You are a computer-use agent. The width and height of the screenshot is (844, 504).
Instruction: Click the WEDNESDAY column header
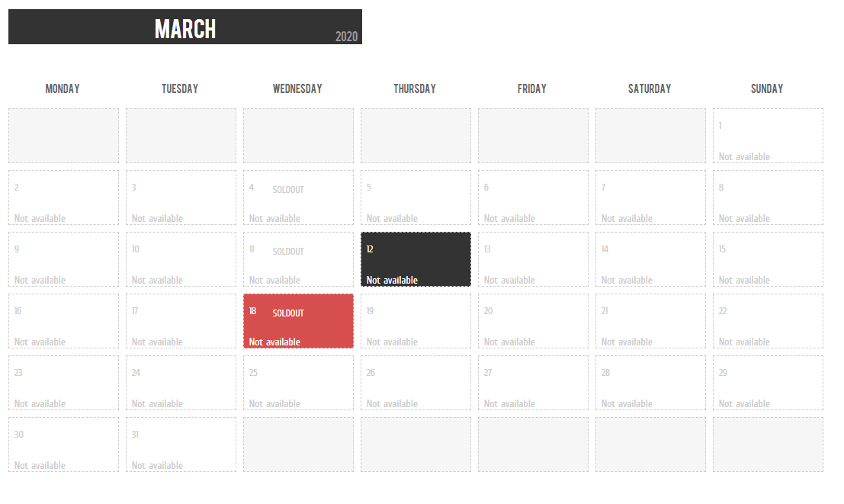(297, 89)
